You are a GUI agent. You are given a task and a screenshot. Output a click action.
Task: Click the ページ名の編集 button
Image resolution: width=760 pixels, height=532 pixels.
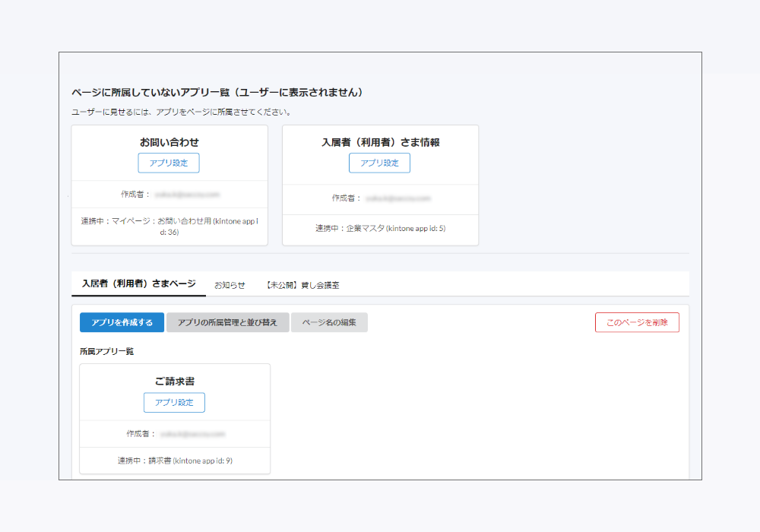(x=330, y=322)
